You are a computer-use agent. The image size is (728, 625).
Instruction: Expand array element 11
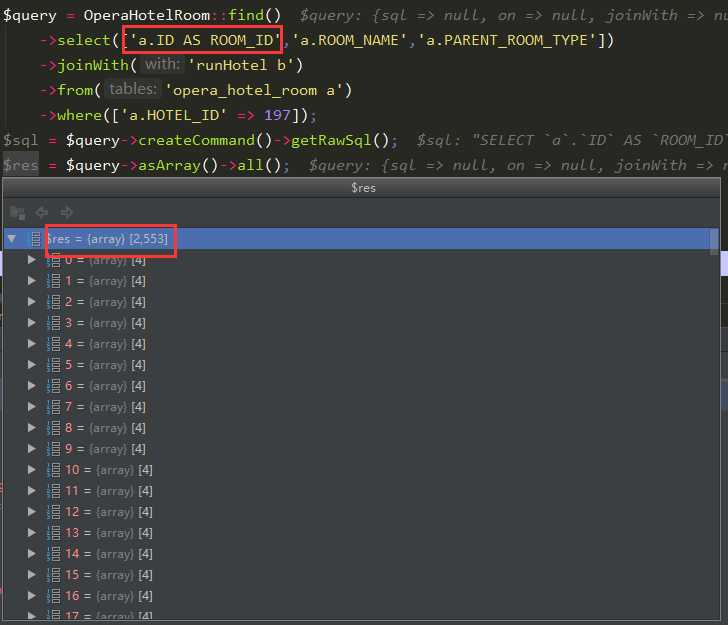(x=32, y=491)
